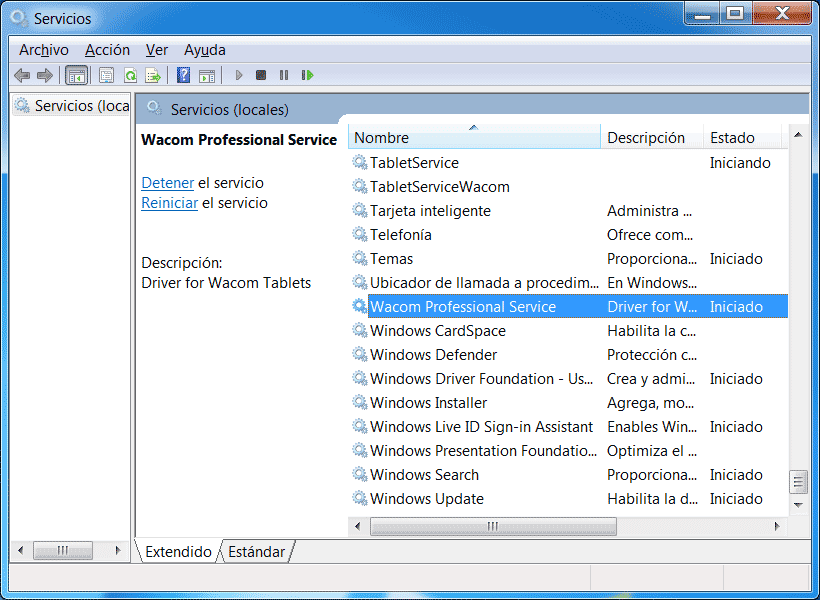Click the vertical scrollbar down arrow
The image size is (820, 600).
pos(798,505)
